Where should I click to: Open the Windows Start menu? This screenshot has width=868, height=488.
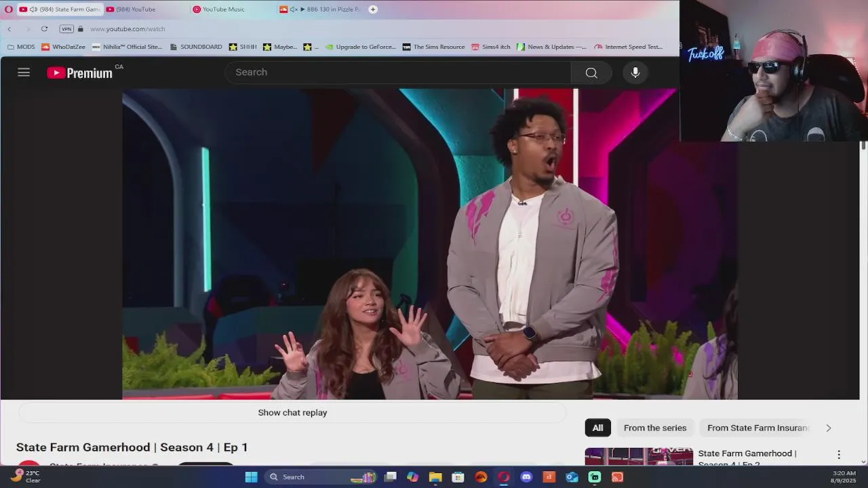point(251,477)
